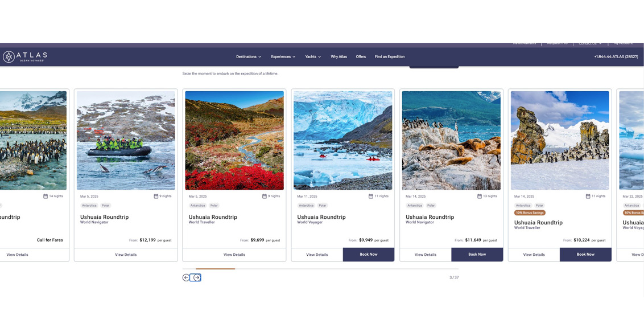644x319 pixels.
Task: Click calendar icon beside 13 nights
Action: (480, 196)
